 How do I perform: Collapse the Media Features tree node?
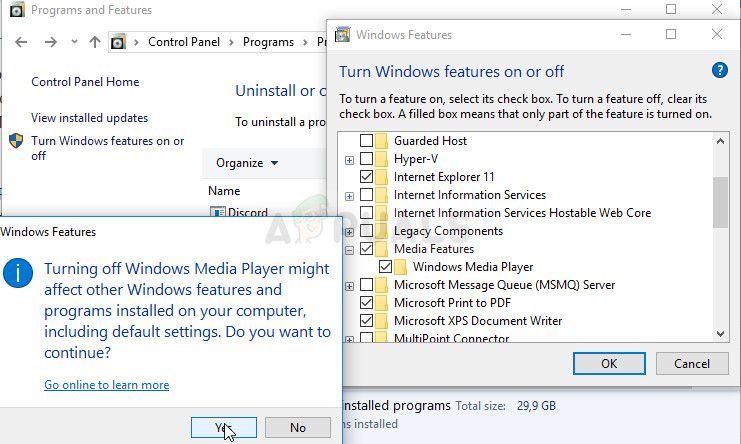coord(349,250)
